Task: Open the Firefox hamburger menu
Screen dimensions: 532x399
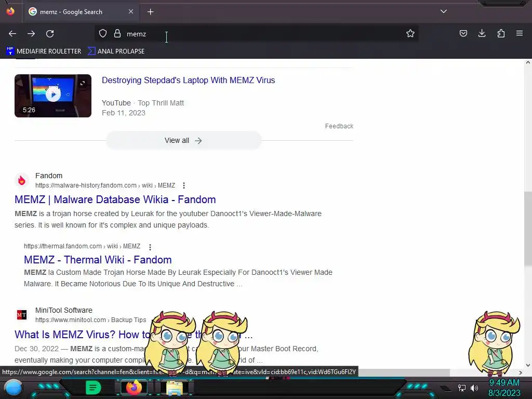Action: pyautogui.click(x=520, y=33)
